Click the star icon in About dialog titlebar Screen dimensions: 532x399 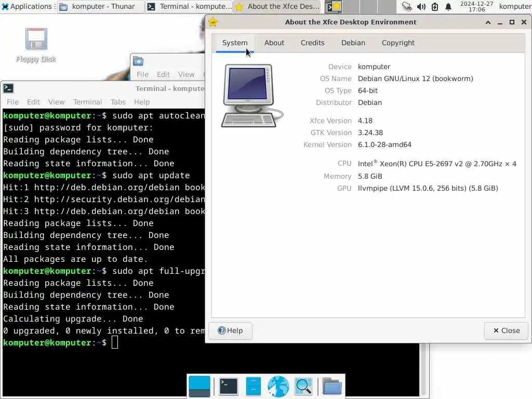coord(213,22)
